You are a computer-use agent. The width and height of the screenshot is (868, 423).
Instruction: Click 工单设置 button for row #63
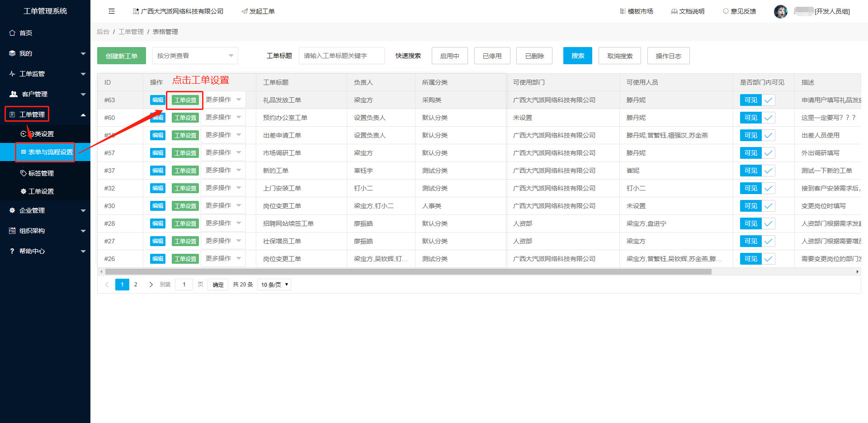point(185,100)
